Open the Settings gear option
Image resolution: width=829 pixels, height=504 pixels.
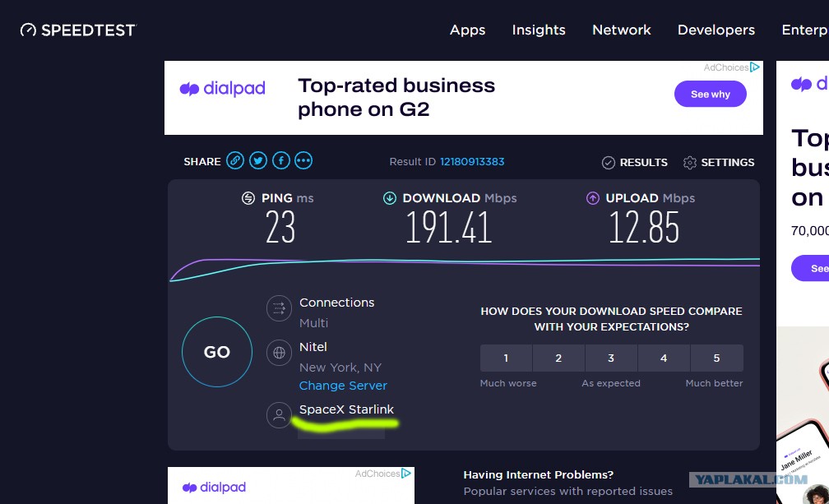pyautogui.click(x=719, y=162)
